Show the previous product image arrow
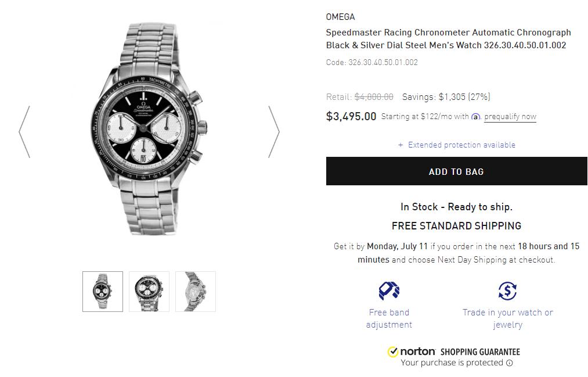The image size is (588, 377). pyautogui.click(x=24, y=132)
